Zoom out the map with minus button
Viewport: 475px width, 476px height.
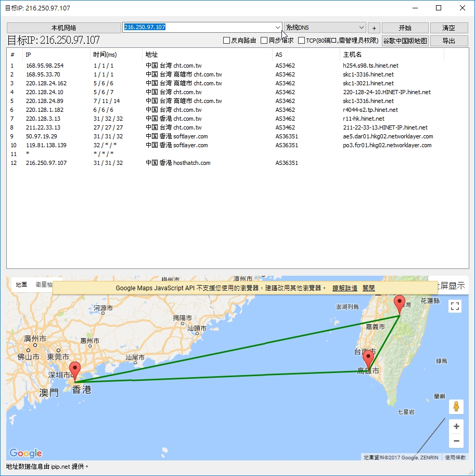click(456, 441)
